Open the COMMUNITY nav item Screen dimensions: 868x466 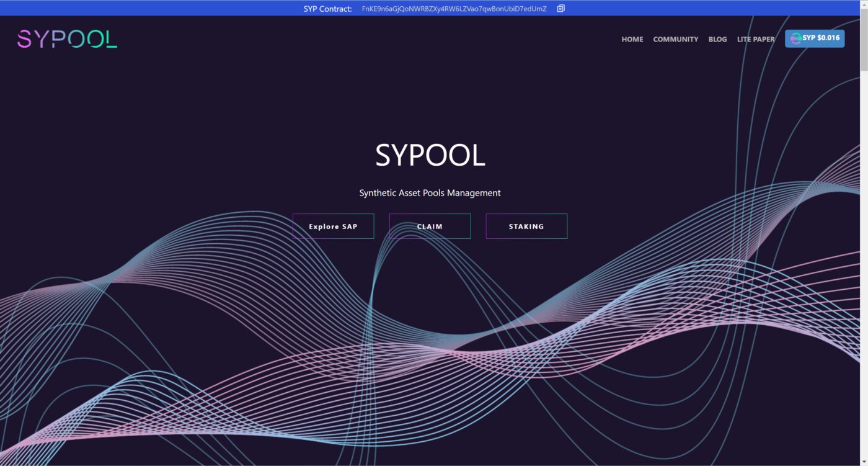click(675, 39)
